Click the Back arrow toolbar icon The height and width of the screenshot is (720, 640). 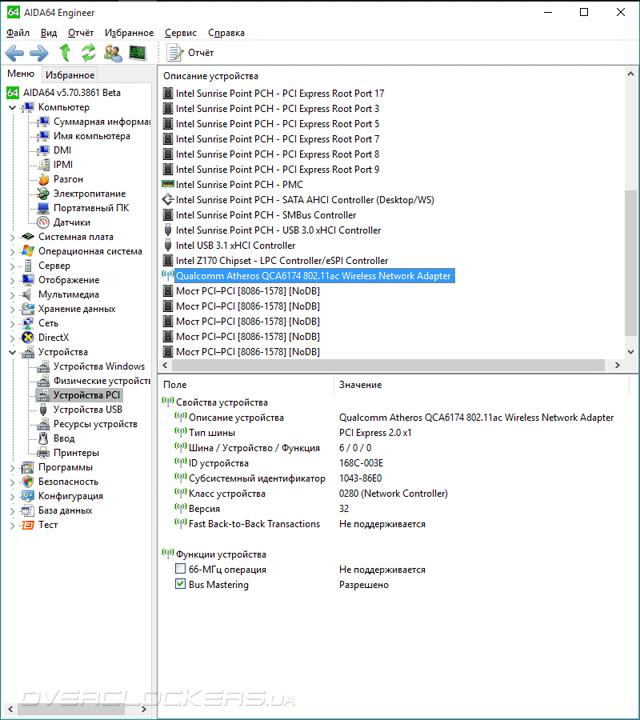[x=14, y=53]
